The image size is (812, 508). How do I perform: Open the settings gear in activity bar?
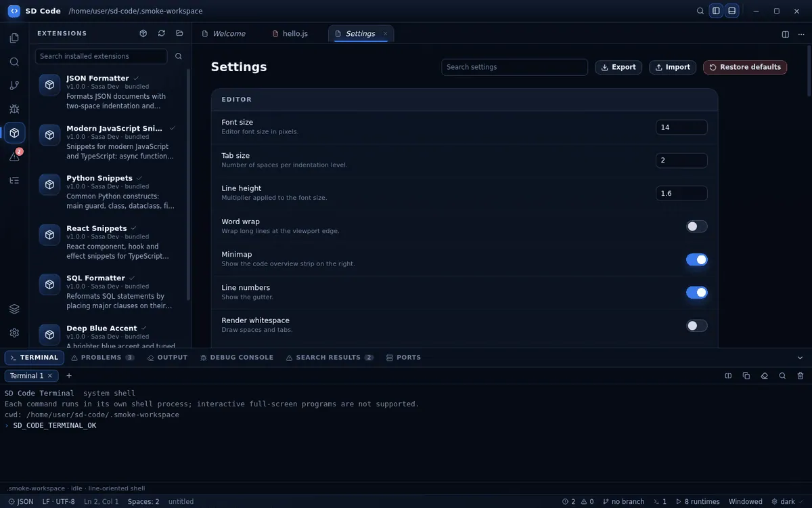point(14,333)
